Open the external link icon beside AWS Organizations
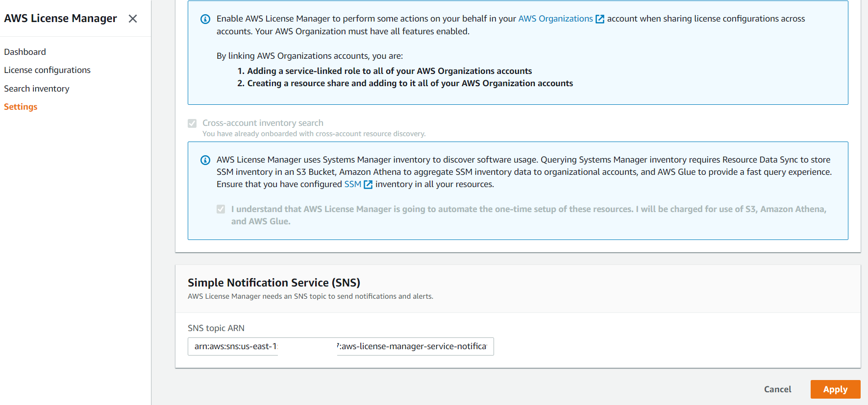The image size is (868, 405). 600,19
